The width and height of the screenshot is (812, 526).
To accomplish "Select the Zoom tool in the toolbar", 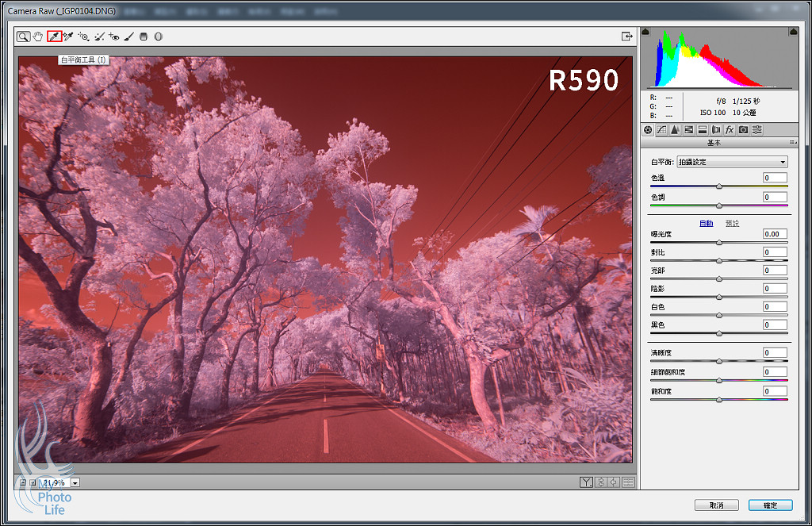I will tap(24, 36).
